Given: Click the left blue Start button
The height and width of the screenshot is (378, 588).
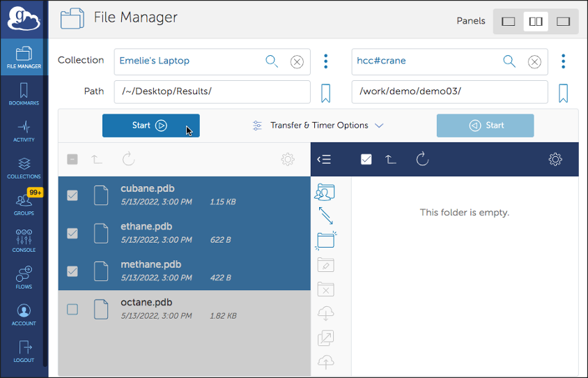Looking at the screenshot, I should point(150,126).
